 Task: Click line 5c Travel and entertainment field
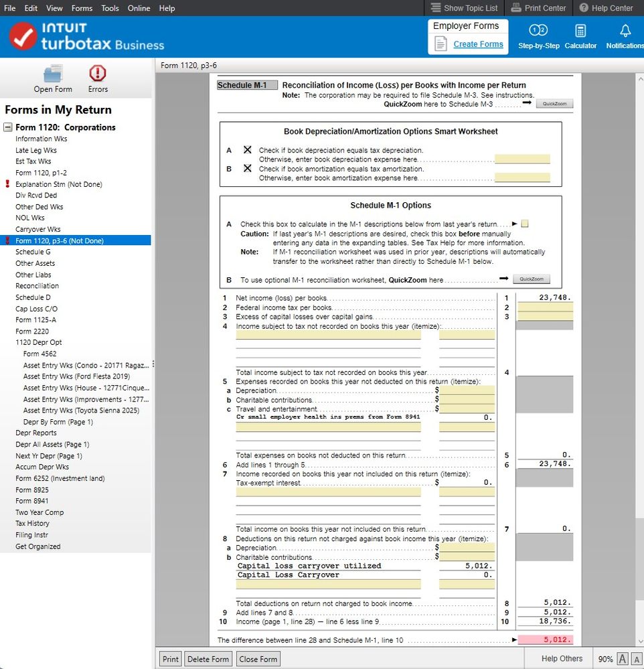click(x=467, y=408)
